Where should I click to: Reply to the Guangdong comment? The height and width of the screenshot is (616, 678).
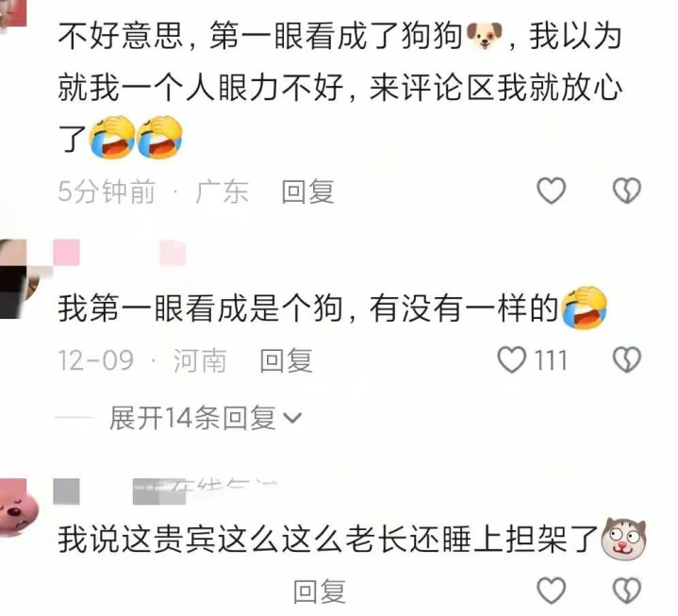307,191
